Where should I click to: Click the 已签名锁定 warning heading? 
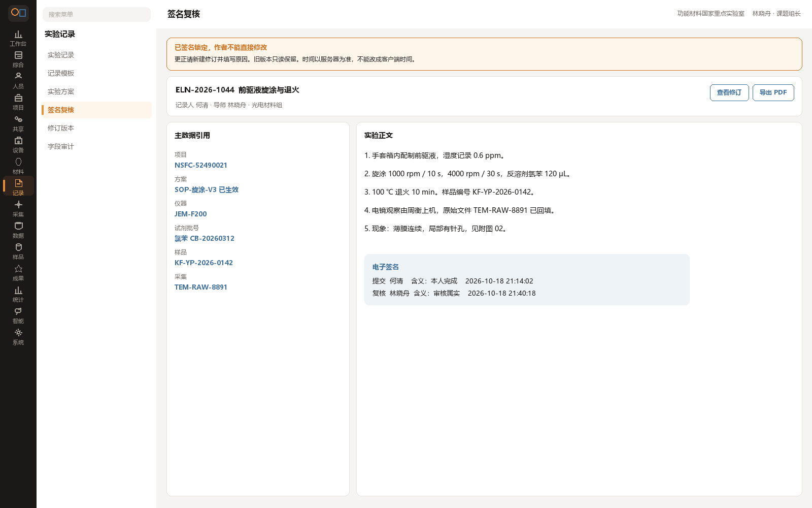tap(221, 47)
